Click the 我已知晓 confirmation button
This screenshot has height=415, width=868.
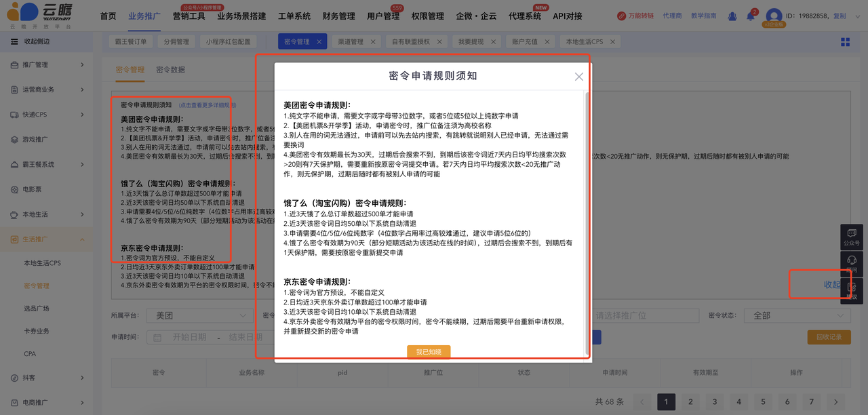429,352
